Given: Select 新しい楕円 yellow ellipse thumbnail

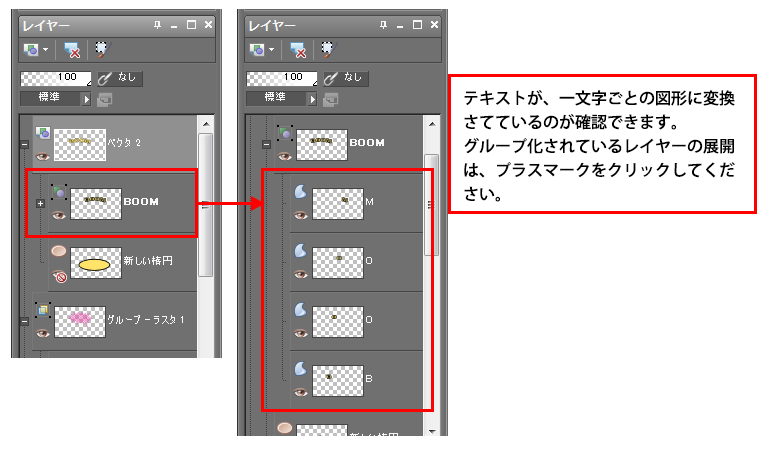Looking at the screenshot, I should (x=96, y=263).
